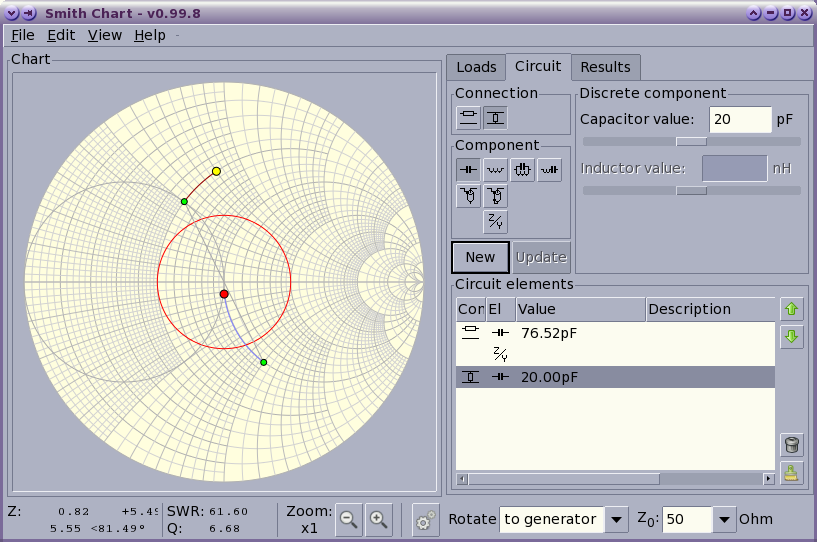817x542 pixels.
Task: Switch to the Loads tab
Action: tap(476, 67)
